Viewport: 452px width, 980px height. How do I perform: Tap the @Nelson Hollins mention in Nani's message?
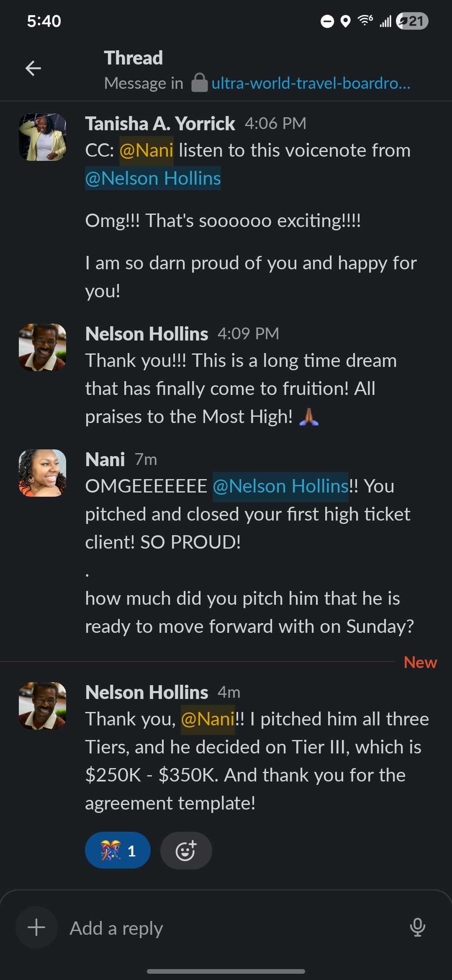pos(280,486)
